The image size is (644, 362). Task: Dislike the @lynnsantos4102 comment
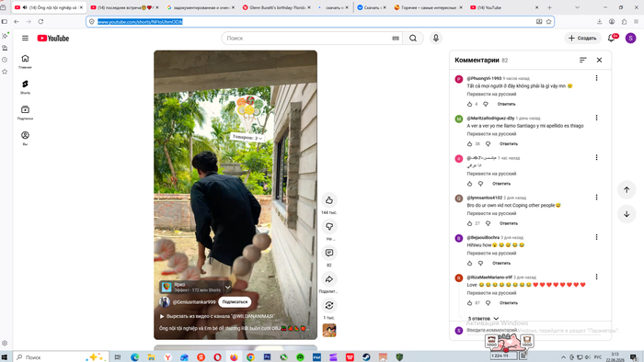[488, 223]
